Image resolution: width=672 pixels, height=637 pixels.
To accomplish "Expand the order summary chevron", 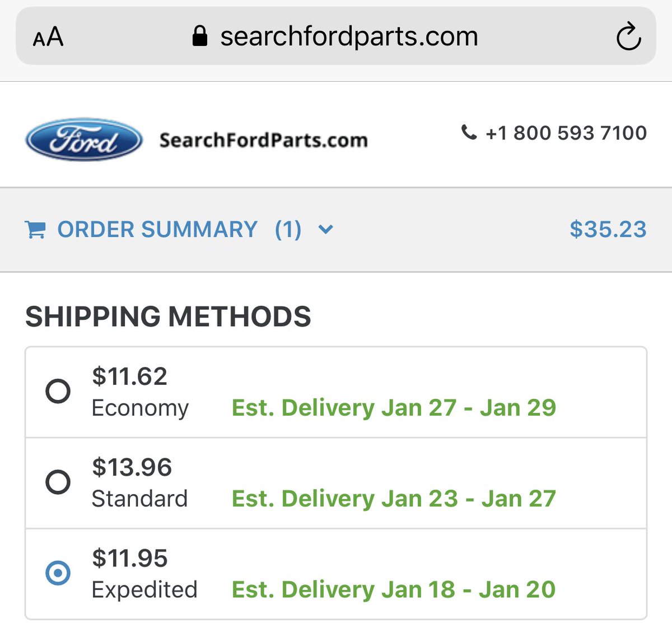I will [x=325, y=229].
